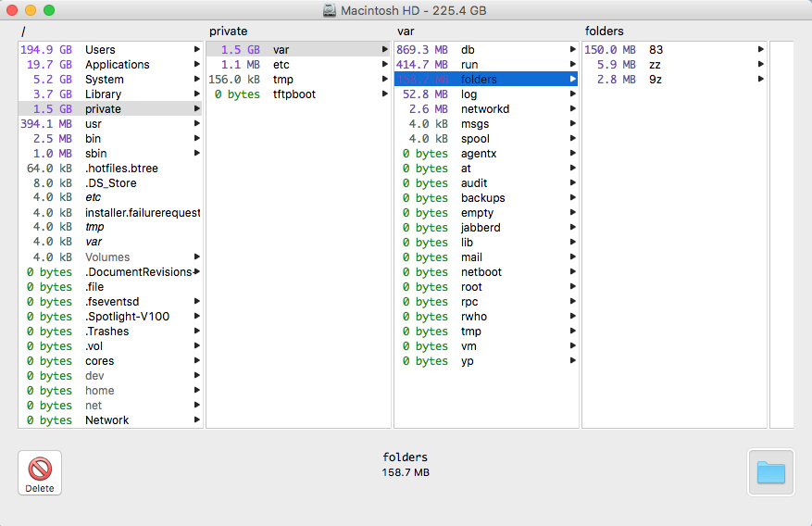Select the cores folder row
The height and width of the screenshot is (526, 812).
pyautogui.click(x=110, y=361)
